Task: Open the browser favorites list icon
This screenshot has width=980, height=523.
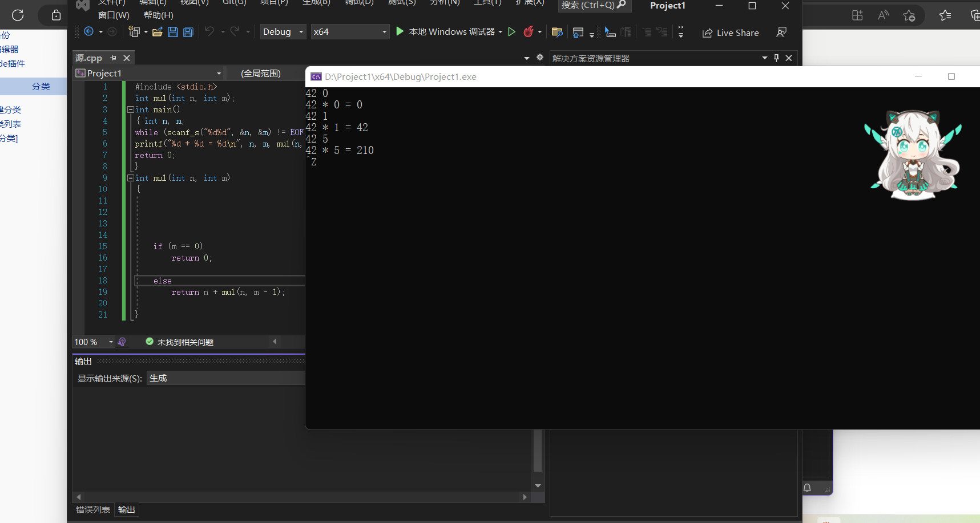Action: tap(945, 15)
